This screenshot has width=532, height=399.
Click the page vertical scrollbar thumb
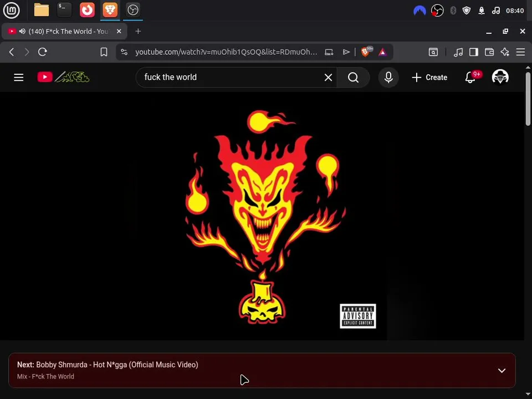pos(528,99)
